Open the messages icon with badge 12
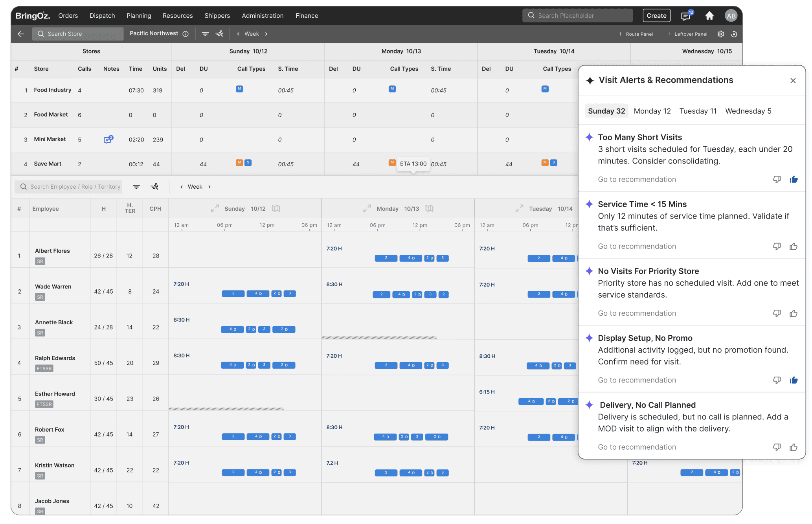 pyautogui.click(x=685, y=16)
